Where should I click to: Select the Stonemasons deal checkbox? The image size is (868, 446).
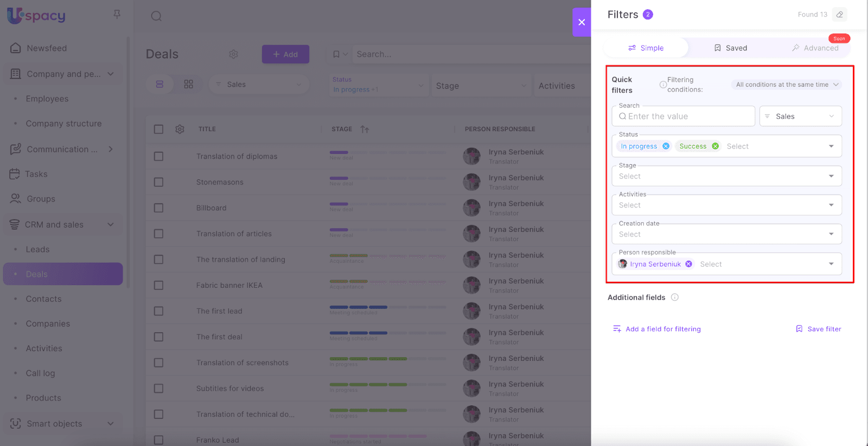[158, 182]
